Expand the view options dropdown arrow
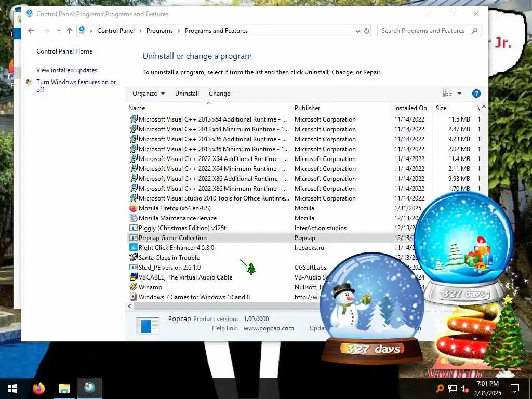This screenshot has width=532, height=399. [x=459, y=94]
